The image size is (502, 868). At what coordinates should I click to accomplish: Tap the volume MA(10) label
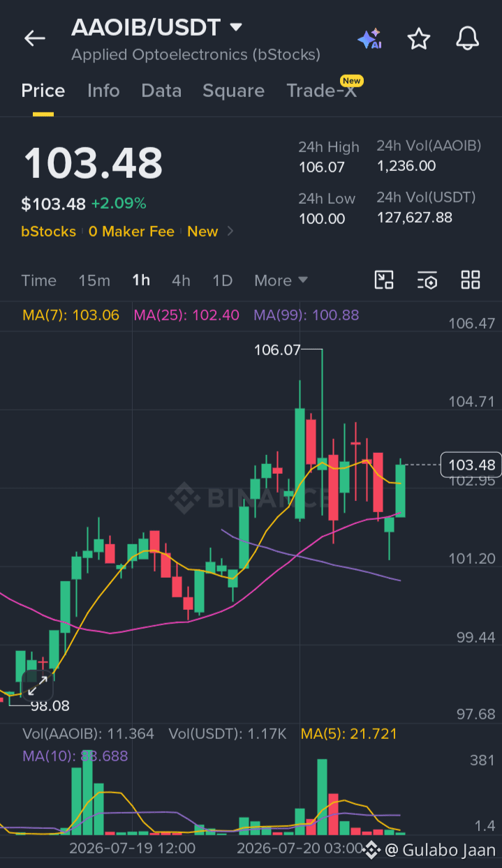(75, 756)
